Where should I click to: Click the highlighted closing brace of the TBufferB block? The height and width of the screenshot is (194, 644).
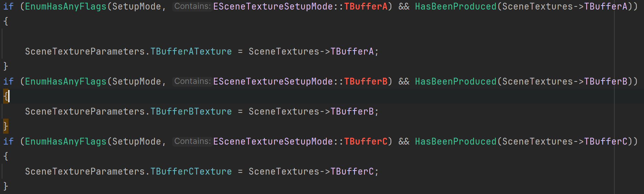[5, 126]
